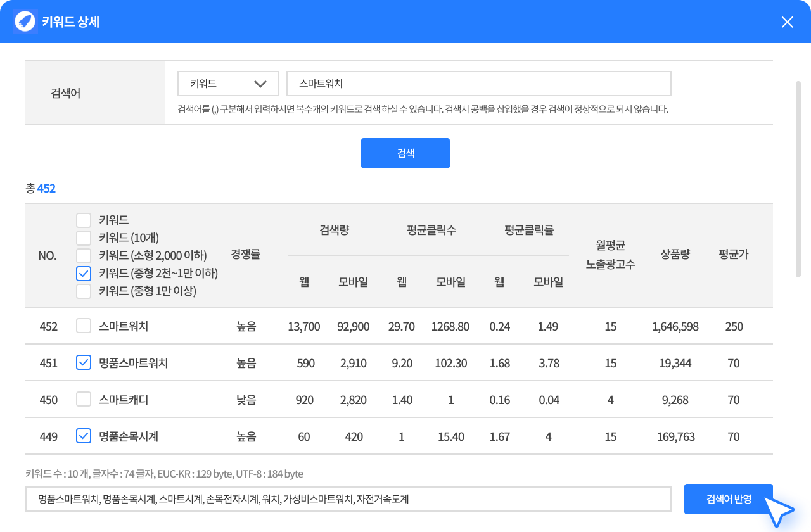Image resolution: width=811 pixels, height=532 pixels.
Task: Click the rocket logo icon in header
Action: pos(25,22)
